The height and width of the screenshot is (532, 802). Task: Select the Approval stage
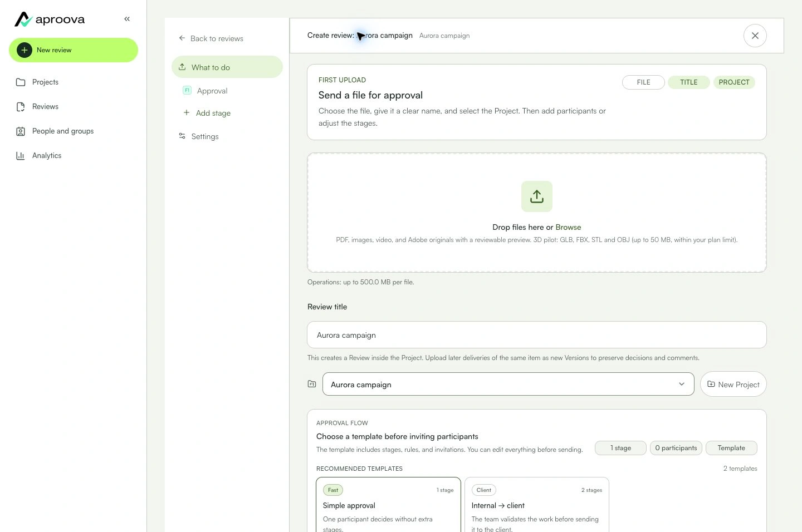tap(227, 91)
